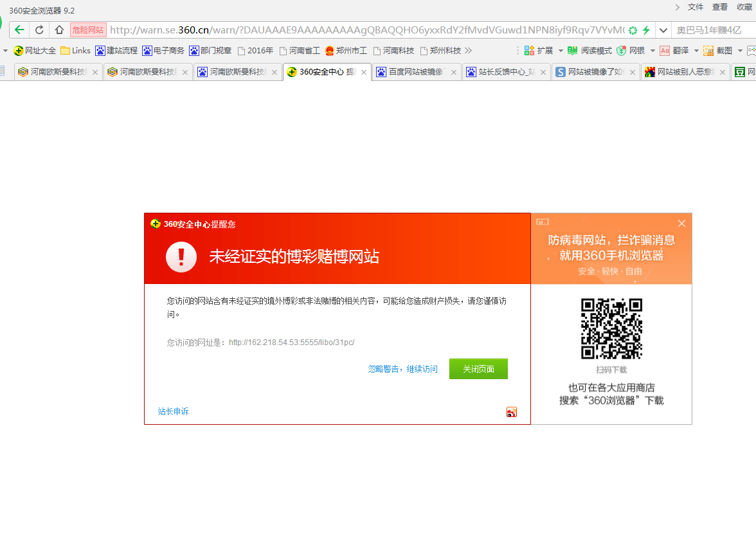Close the 360手机浏览器 ad panel

tap(681, 223)
